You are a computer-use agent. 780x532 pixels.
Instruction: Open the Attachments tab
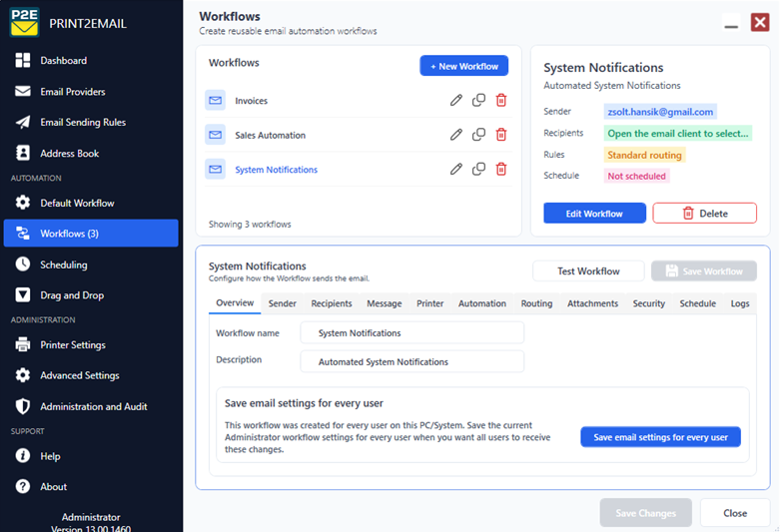(592, 303)
